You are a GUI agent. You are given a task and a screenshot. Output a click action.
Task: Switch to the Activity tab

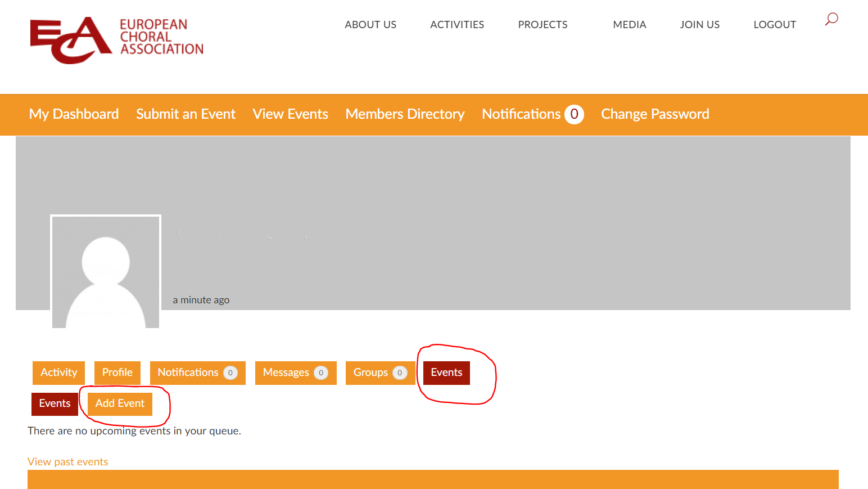[x=58, y=373]
